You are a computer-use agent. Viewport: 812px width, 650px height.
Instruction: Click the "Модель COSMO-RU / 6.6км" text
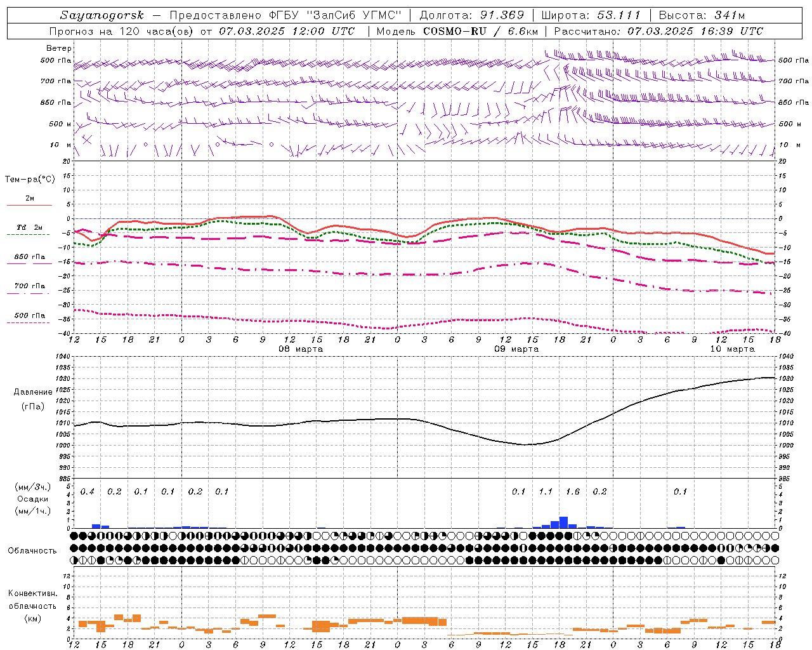[x=457, y=31]
